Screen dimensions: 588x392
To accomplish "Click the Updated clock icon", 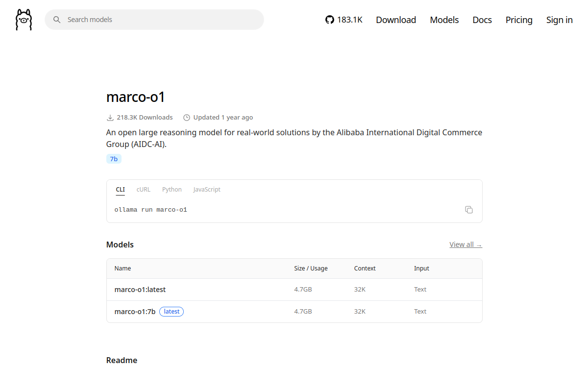I will coord(186,118).
